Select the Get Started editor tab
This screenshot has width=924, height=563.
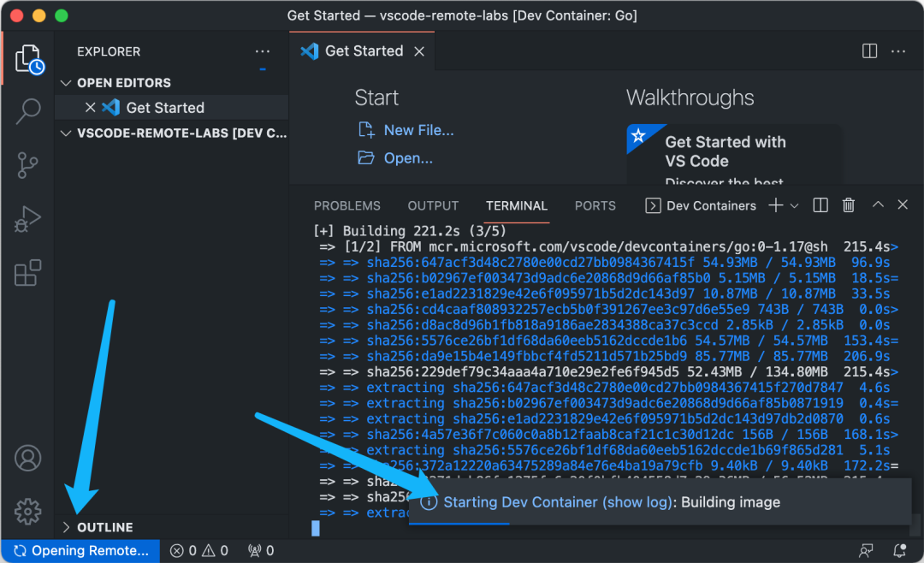363,51
